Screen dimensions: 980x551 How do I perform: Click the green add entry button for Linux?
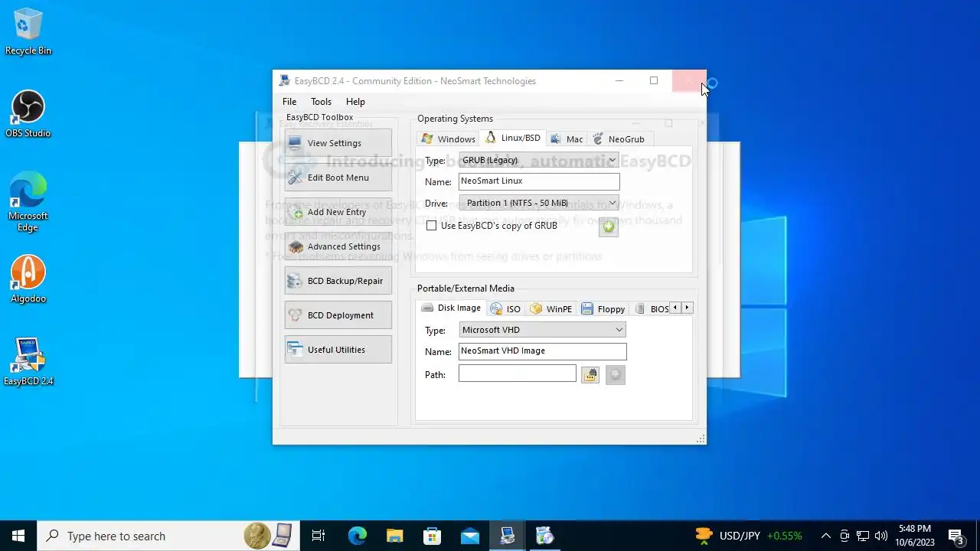(x=609, y=227)
